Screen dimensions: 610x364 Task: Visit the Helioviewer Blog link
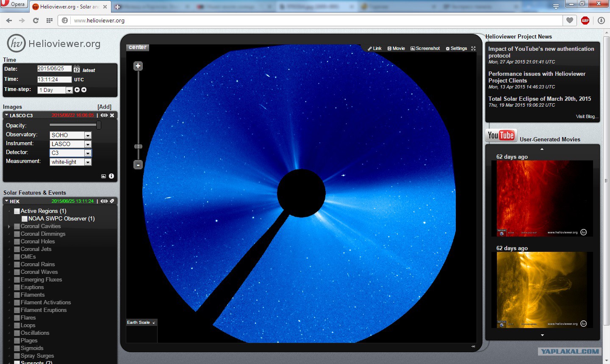coord(587,116)
